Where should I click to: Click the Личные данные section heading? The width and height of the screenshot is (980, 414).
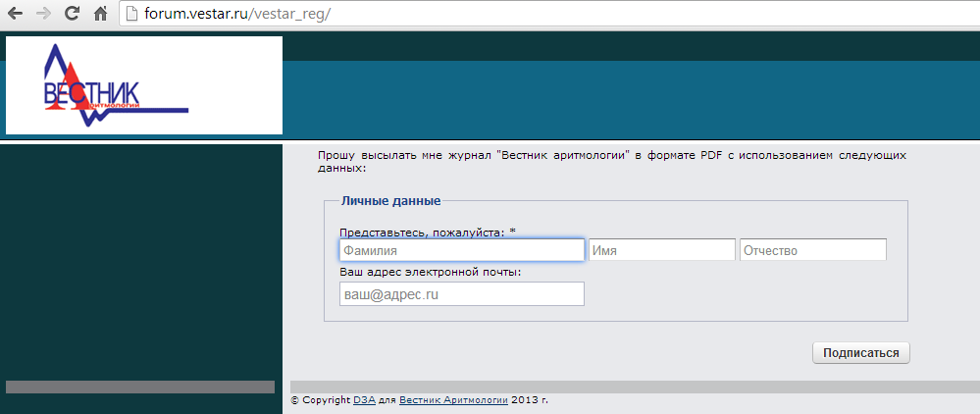point(390,201)
